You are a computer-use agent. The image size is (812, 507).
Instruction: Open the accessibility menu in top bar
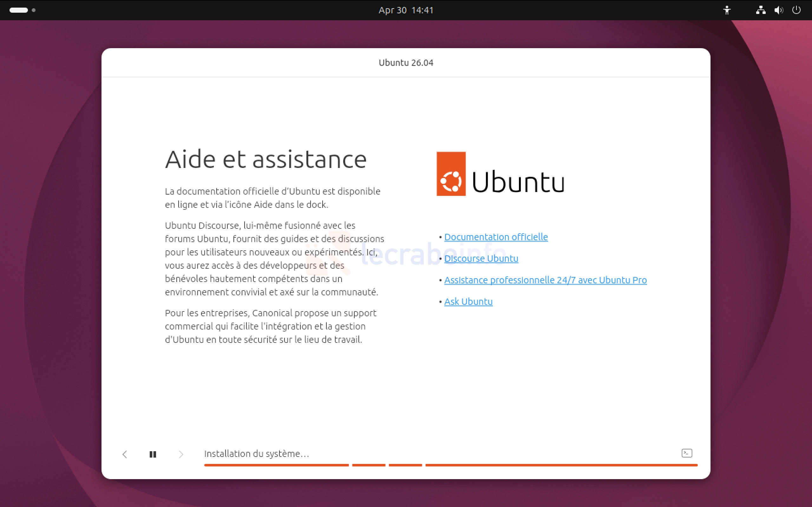click(x=727, y=10)
